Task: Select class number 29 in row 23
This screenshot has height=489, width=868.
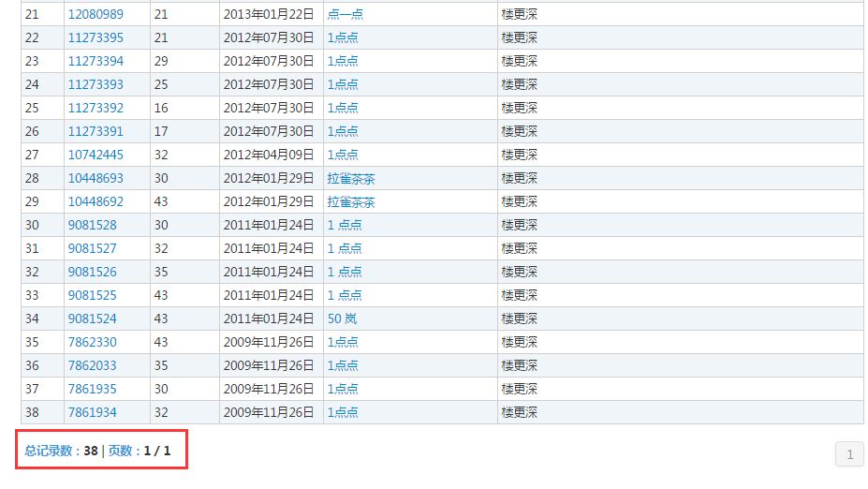Action: pyautogui.click(x=161, y=61)
